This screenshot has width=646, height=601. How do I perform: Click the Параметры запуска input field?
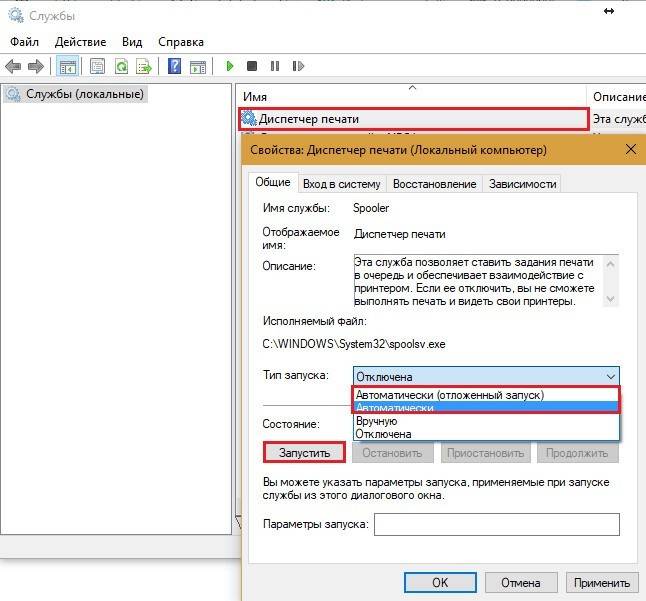pos(496,524)
